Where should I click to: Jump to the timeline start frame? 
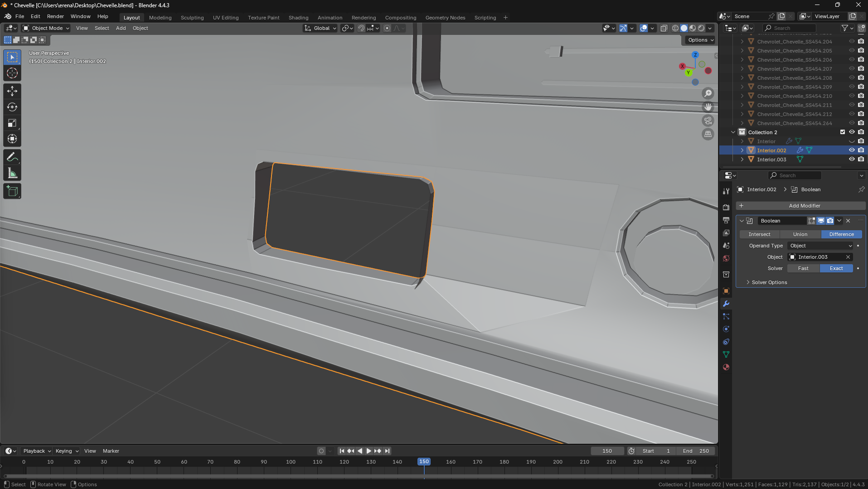tap(342, 451)
